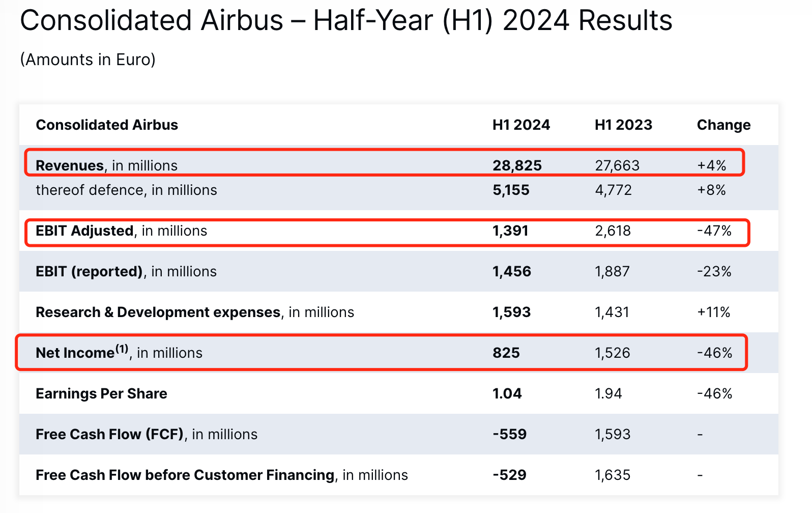
Task: Select the Free Cash Flow value -559
Action: 509,435
